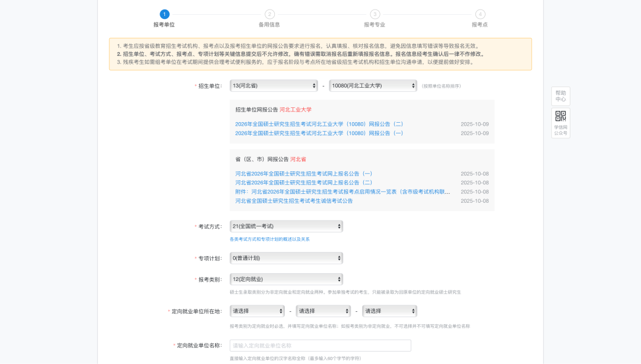The image size is (641, 364).
Task: Open 河北工业大学 网报公告（一） link
Action: tap(319, 133)
